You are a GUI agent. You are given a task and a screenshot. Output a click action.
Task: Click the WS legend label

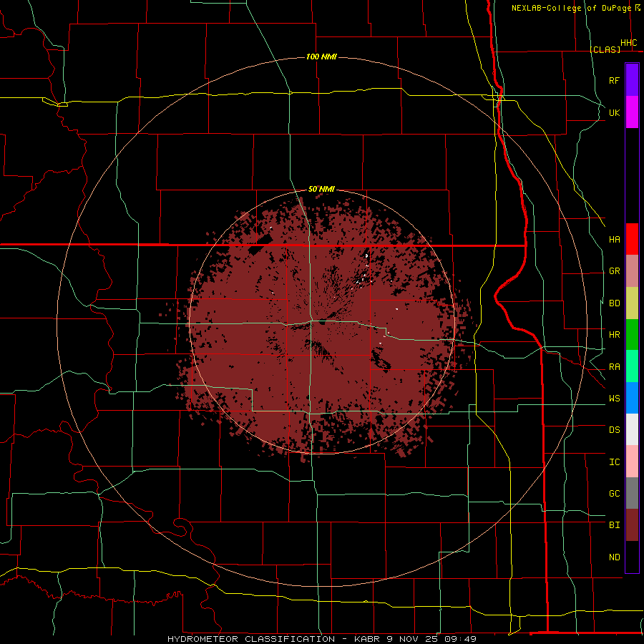pyautogui.click(x=615, y=398)
